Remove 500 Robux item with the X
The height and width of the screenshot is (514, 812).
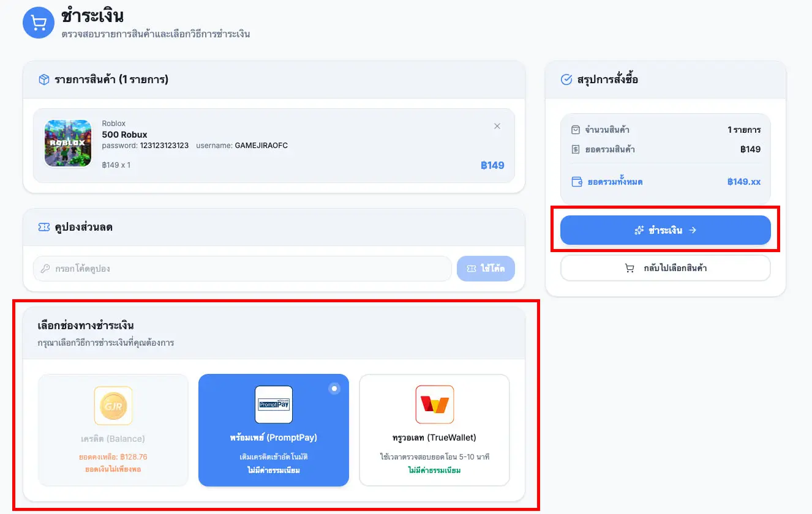(x=497, y=126)
